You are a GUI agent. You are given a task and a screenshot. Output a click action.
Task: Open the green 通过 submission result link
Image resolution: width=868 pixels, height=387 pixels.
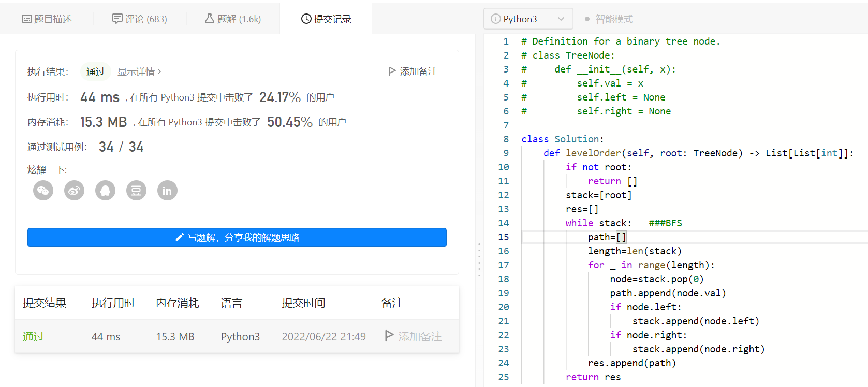pos(34,337)
